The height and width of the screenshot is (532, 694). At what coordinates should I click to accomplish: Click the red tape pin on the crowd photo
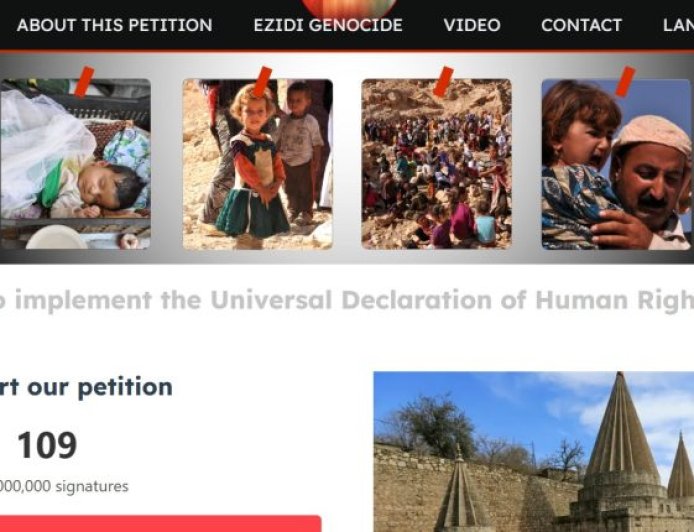tap(443, 81)
